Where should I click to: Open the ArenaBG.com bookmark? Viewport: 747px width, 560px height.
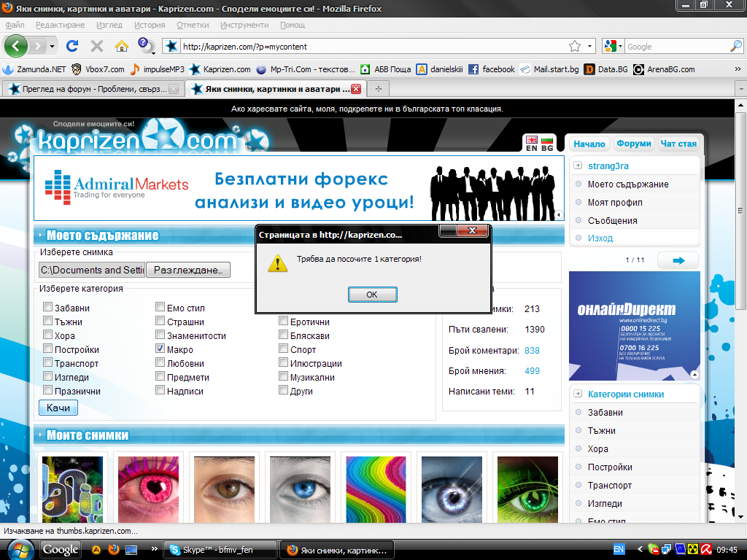tap(664, 69)
